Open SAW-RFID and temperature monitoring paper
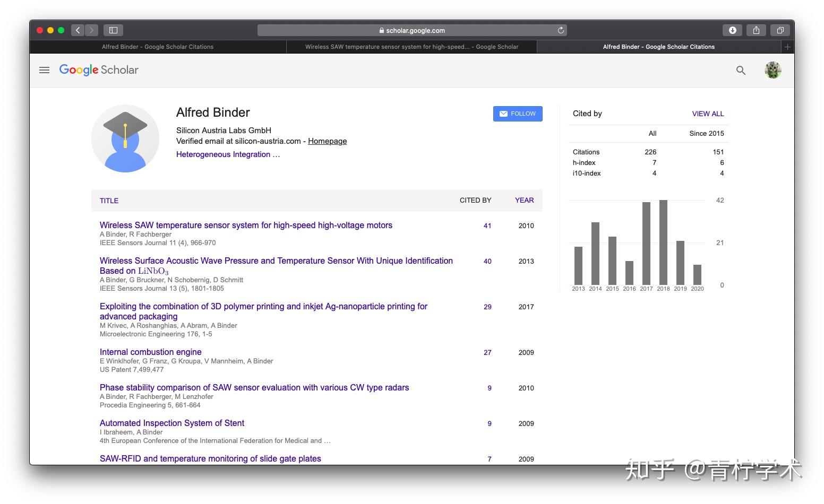 click(210, 459)
